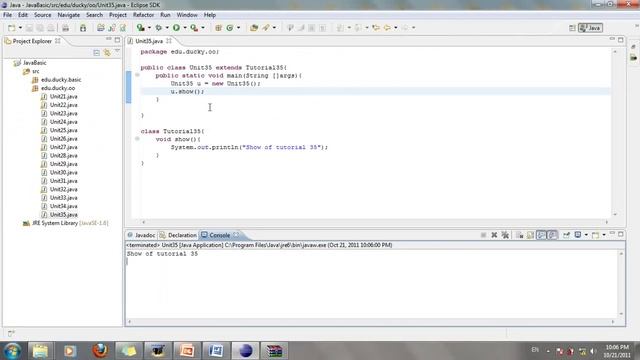Open the Debug dropdown arrow
The height and width of the screenshot is (360, 640).
click(167, 28)
